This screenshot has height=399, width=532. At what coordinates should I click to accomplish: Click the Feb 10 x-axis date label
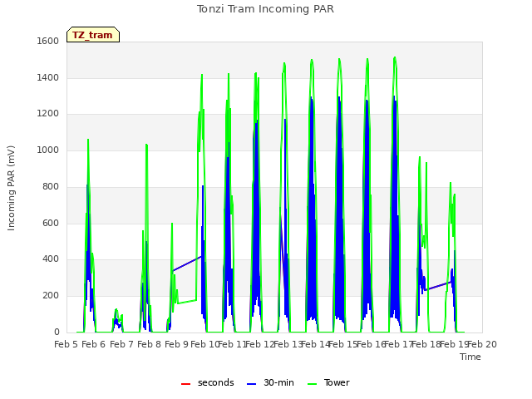[204, 344]
